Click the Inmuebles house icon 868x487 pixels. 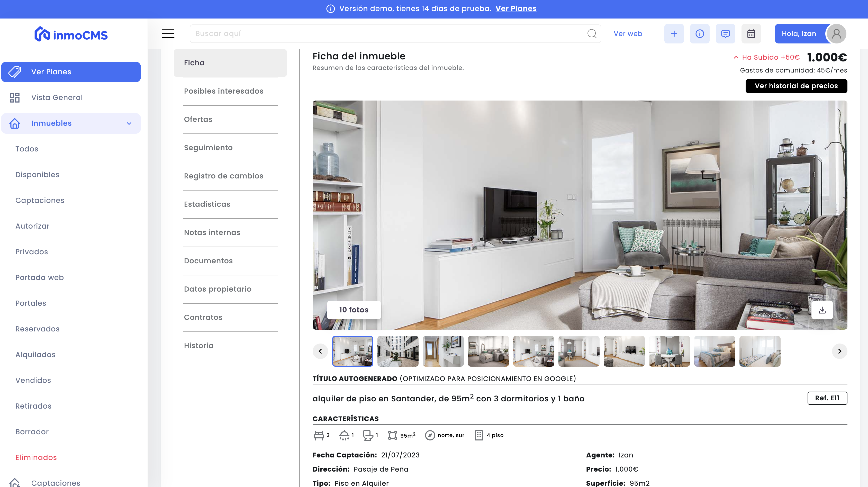tap(14, 123)
